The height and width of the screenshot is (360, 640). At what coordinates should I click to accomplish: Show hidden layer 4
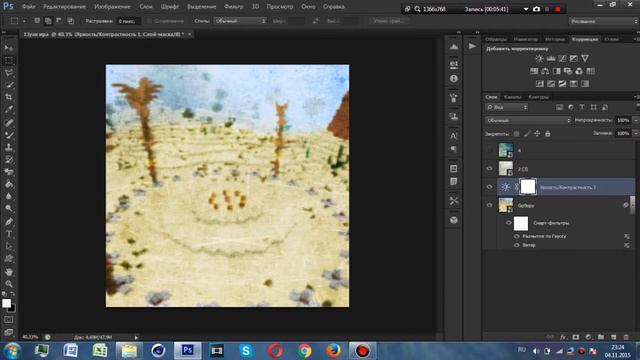pos(489,150)
